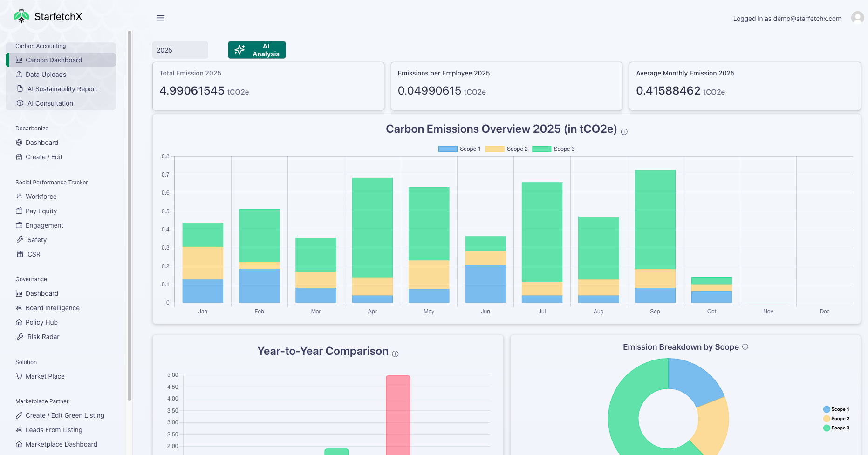Select the Market Place cart icon

point(19,376)
